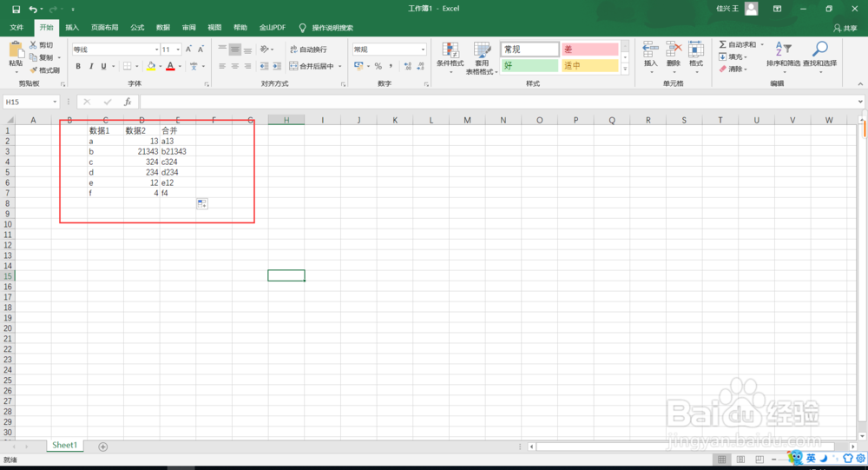
Task: Select the Format Painter (格式刷)
Action: pyautogui.click(x=45, y=70)
